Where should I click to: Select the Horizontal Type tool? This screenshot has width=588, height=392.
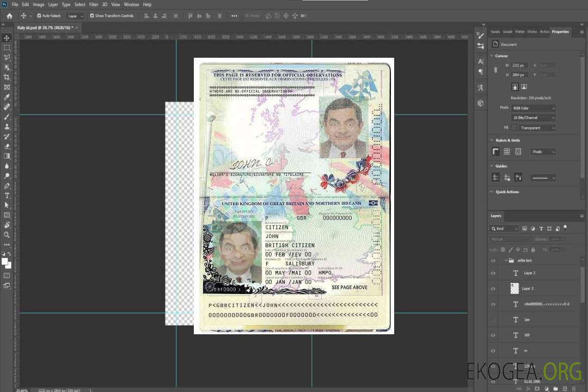click(7, 195)
